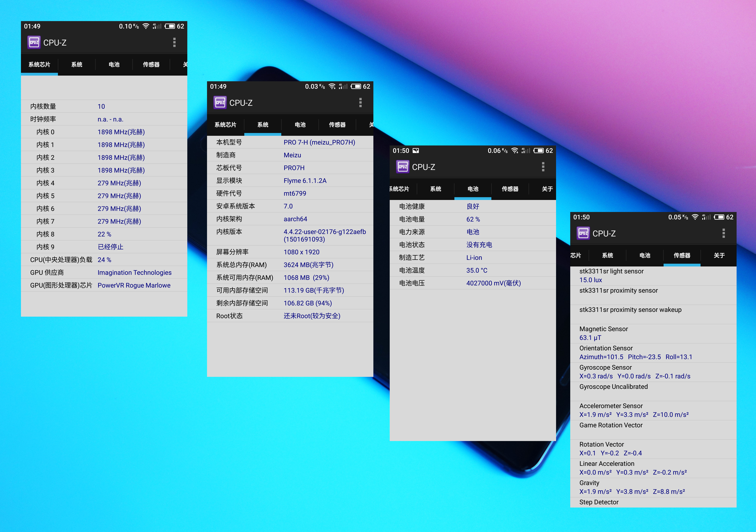This screenshot has height=532, width=756.
Task: Open the 传感器 tab in the CPU cores screenshot
Action: (151, 64)
